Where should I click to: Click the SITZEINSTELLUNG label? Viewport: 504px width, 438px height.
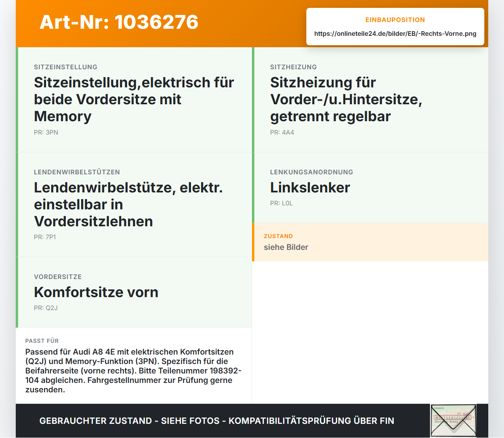click(66, 67)
